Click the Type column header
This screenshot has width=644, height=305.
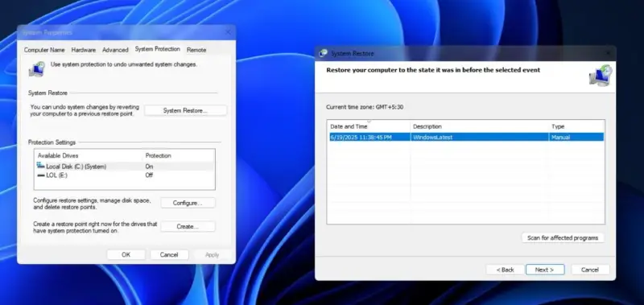(576, 126)
